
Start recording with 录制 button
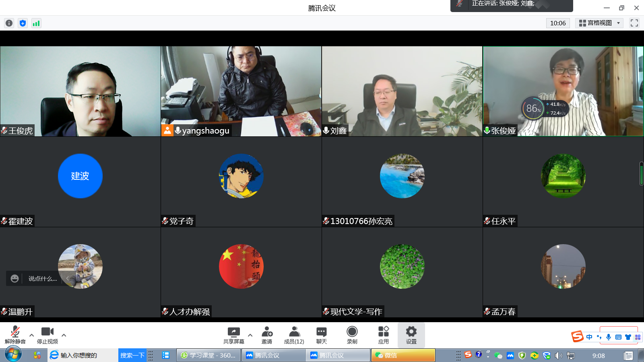pyautogui.click(x=352, y=335)
